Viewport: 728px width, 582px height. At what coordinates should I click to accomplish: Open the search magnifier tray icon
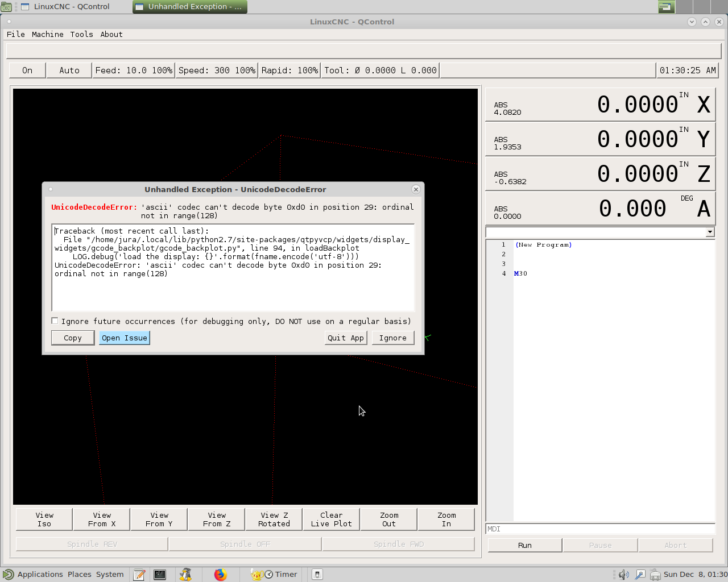[x=640, y=575]
